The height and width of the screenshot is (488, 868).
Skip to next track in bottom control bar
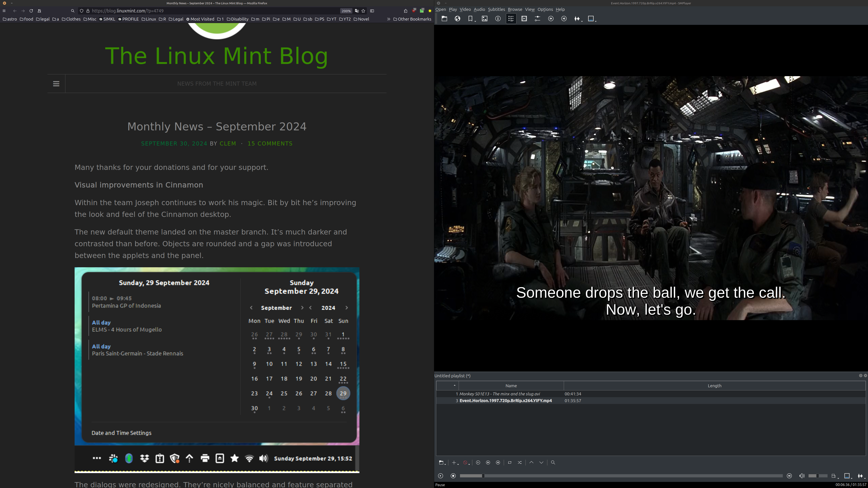click(789, 476)
